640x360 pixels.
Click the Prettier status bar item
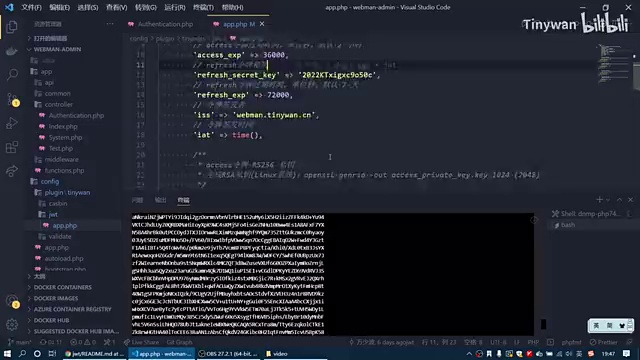(x=604, y=342)
